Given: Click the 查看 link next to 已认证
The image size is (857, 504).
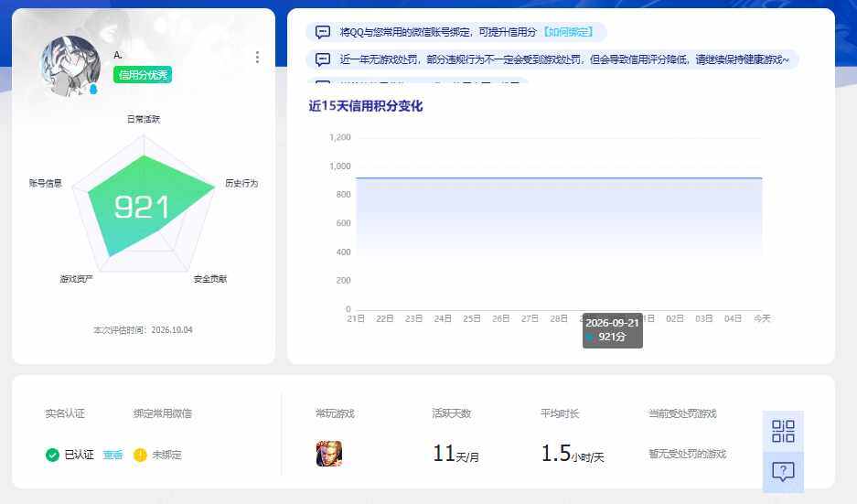Looking at the screenshot, I should coord(112,455).
